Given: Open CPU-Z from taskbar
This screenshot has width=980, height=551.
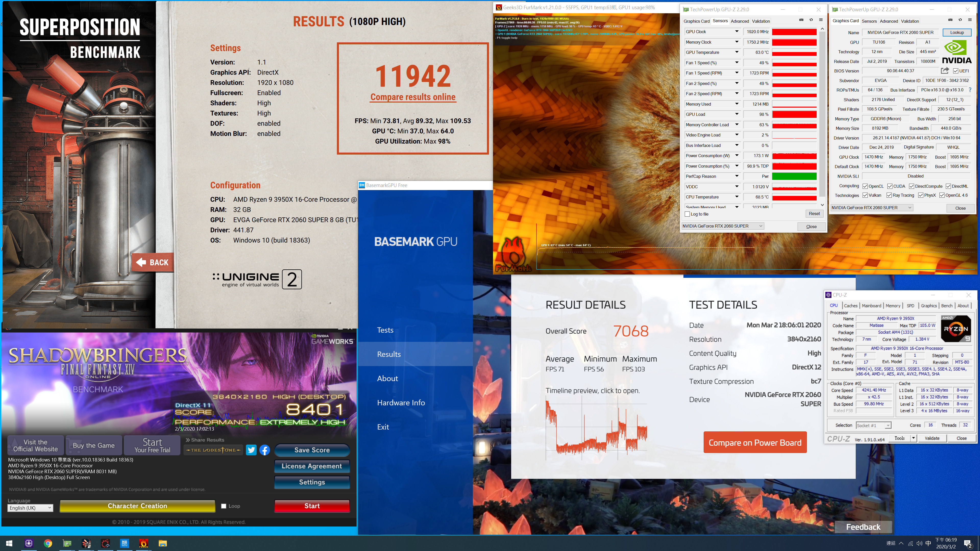Looking at the screenshot, I should [x=29, y=543].
